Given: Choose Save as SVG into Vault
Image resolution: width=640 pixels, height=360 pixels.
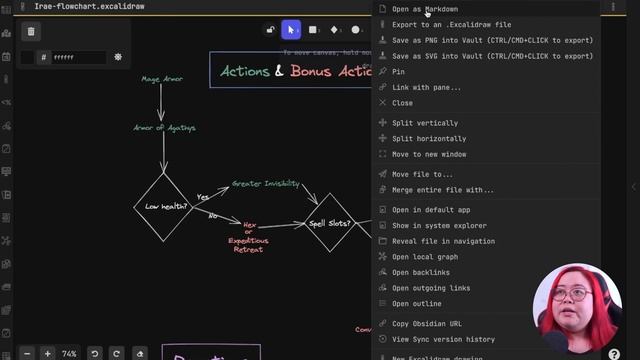Looking at the screenshot, I should (x=486, y=56).
